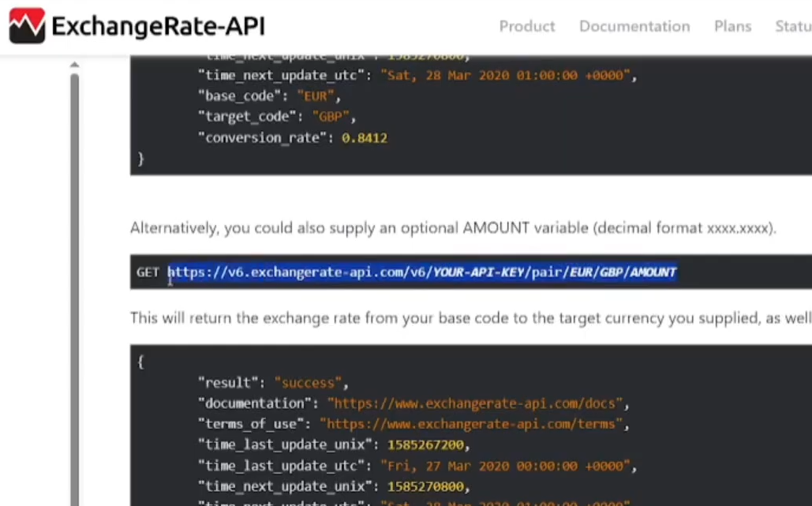812x506 pixels.
Task: Select the "EUR" base_code value
Action: [318, 96]
